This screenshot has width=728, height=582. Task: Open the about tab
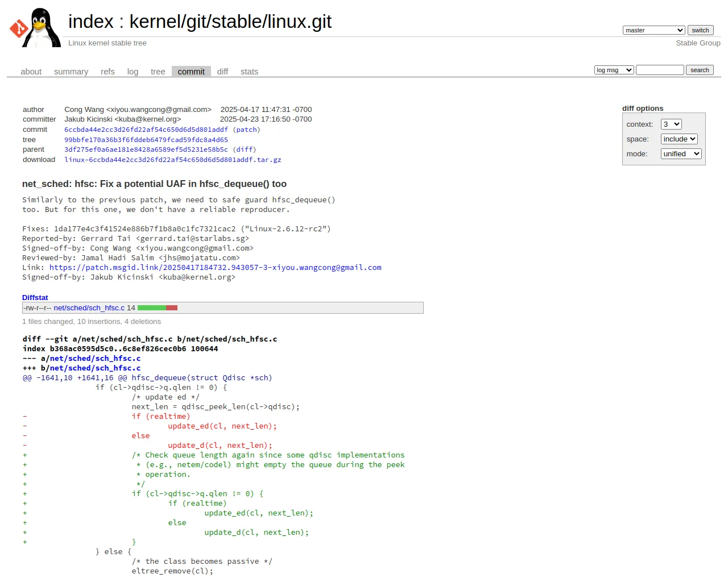pos(31,72)
